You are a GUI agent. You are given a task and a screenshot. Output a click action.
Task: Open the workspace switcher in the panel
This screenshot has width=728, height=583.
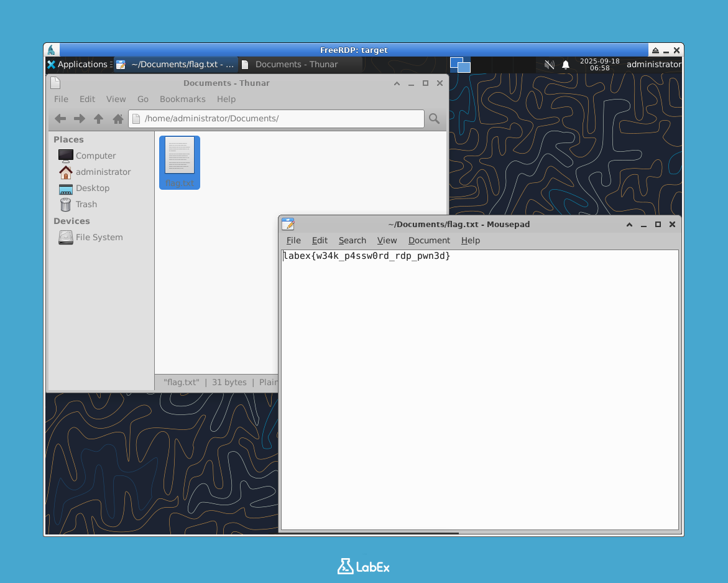pos(460,64)
